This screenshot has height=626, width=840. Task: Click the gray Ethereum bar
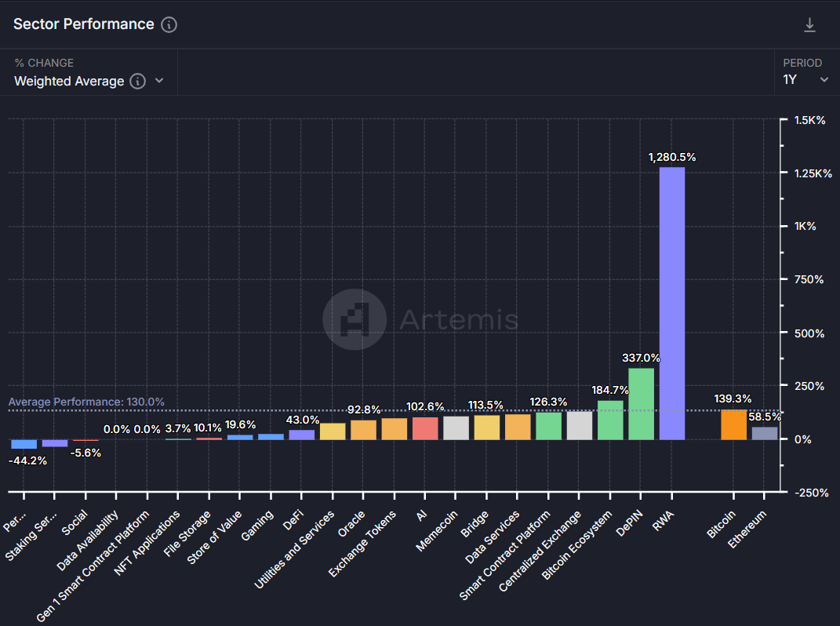pos(765,433)
